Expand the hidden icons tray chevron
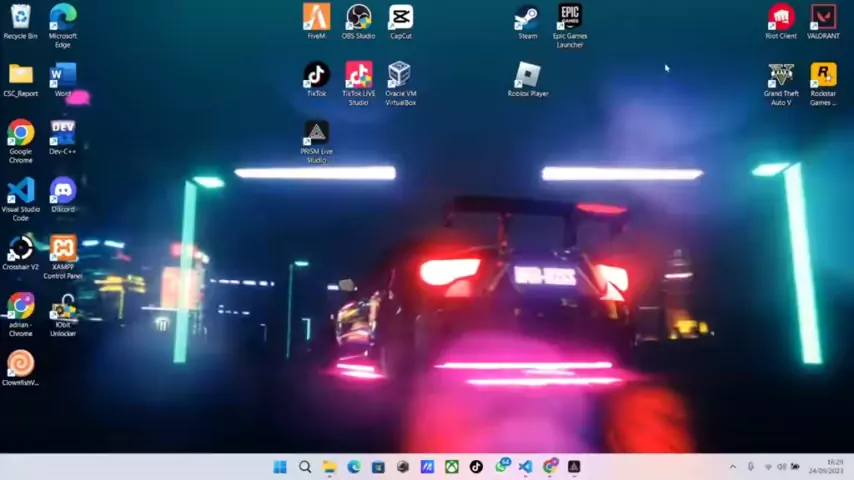Screen dimensions: 854x480 [732, 467]
